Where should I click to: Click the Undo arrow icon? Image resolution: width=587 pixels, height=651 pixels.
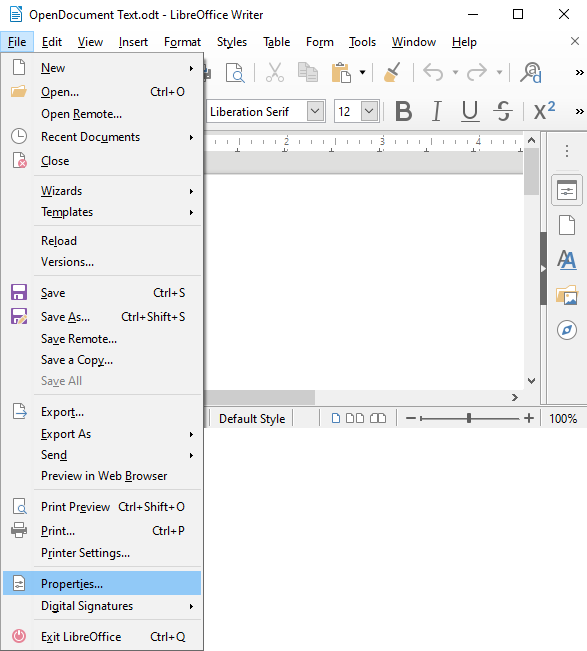pos(433,72)
